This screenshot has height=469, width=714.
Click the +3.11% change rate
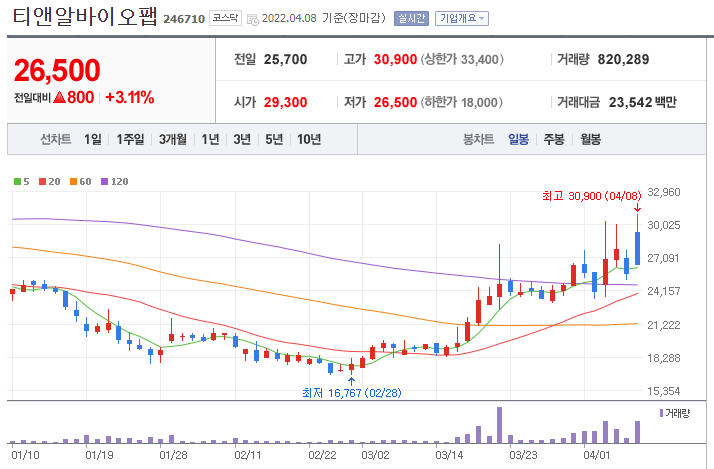point(130,97)
